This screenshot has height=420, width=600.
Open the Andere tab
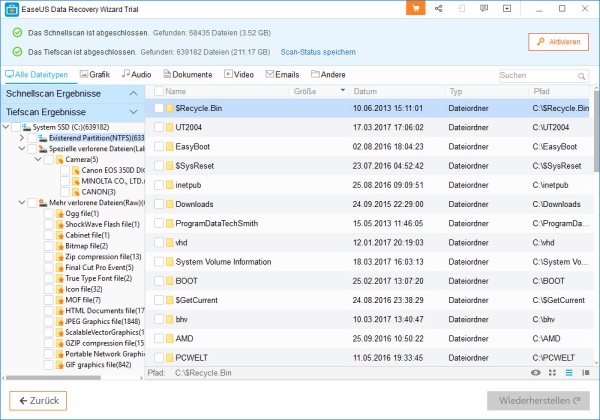(x=328, y=75)
